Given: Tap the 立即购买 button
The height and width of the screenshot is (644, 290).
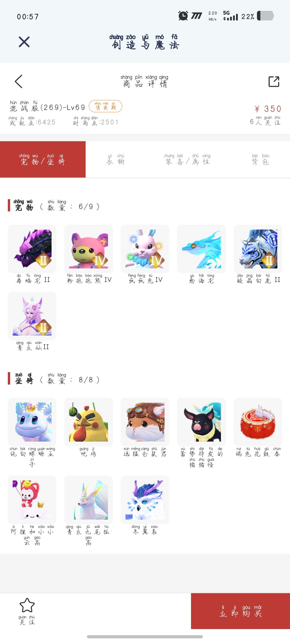Looking at the screenshot, I should (241, 611).
